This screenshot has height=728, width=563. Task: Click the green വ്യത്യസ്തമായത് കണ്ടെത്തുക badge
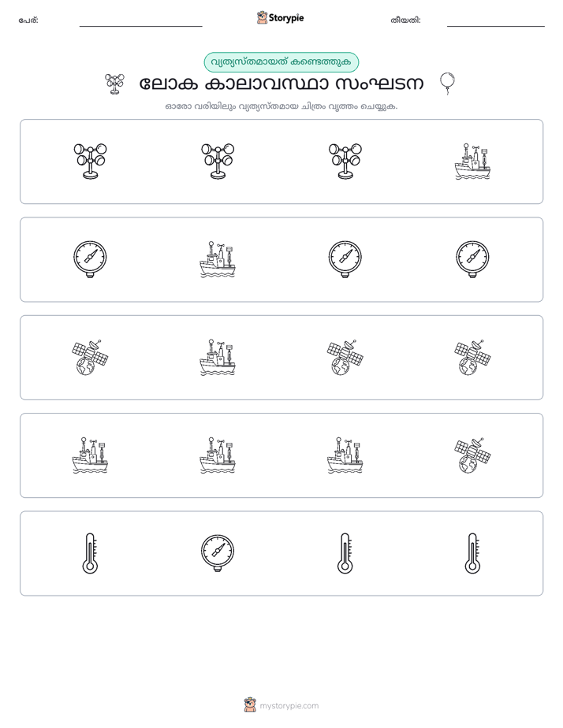click(x=281, y=62)
